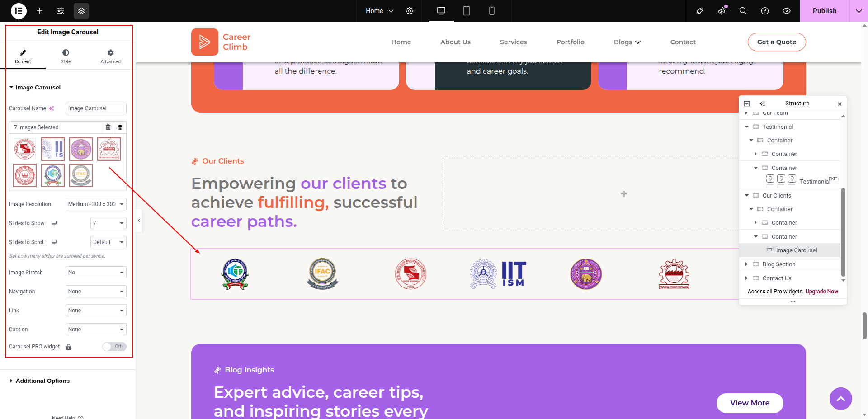Open Image Stretch dropdown
This screenshot has height=419, width=868.
(x=96, y=273)
